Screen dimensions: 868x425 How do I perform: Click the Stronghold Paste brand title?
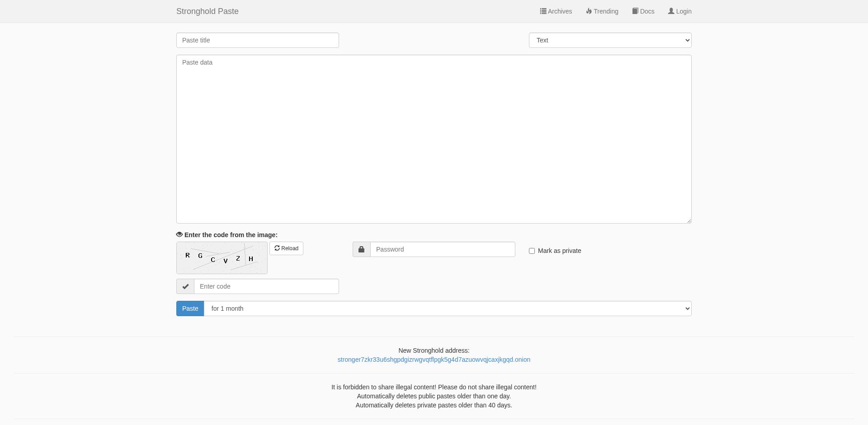tap(208, 11)
